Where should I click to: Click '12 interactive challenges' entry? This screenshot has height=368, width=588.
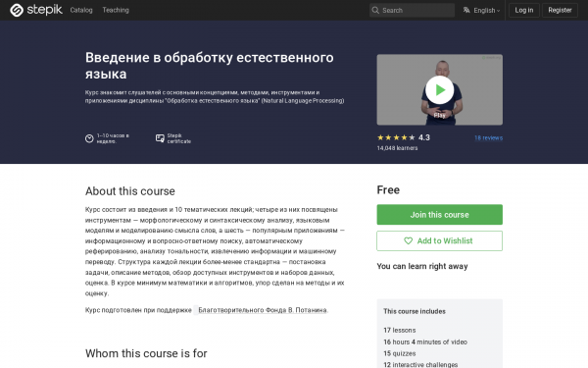[x=420, y=365]
